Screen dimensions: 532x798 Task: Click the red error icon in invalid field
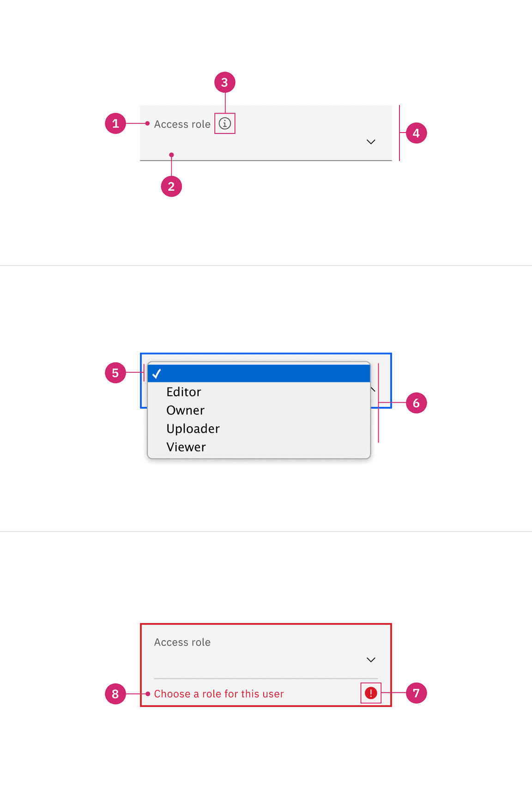click(x=371, y=693)
